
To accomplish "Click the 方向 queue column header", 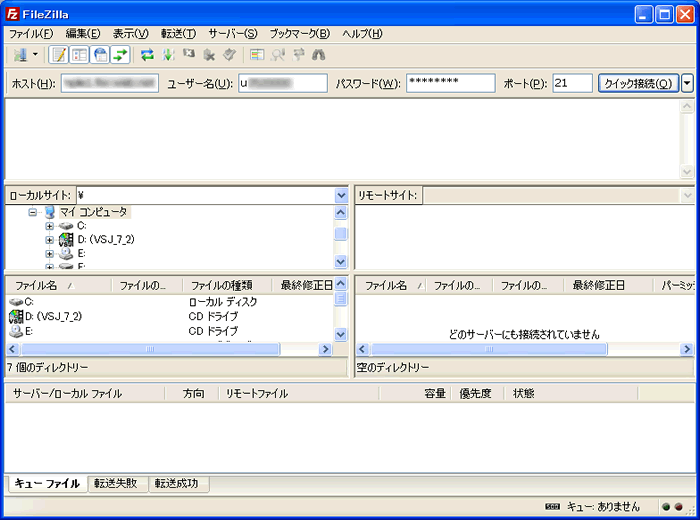I will [193, 393].
